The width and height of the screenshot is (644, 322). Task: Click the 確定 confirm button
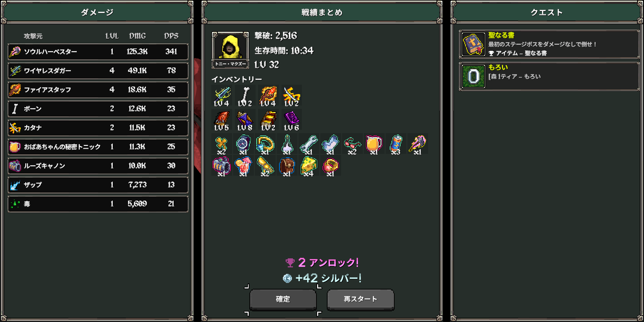283,300
